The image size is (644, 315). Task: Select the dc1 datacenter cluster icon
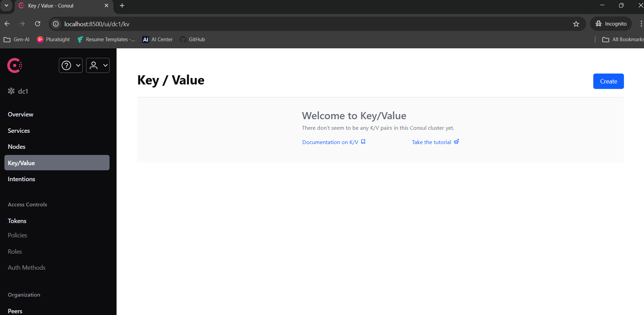tap(11, 91)
